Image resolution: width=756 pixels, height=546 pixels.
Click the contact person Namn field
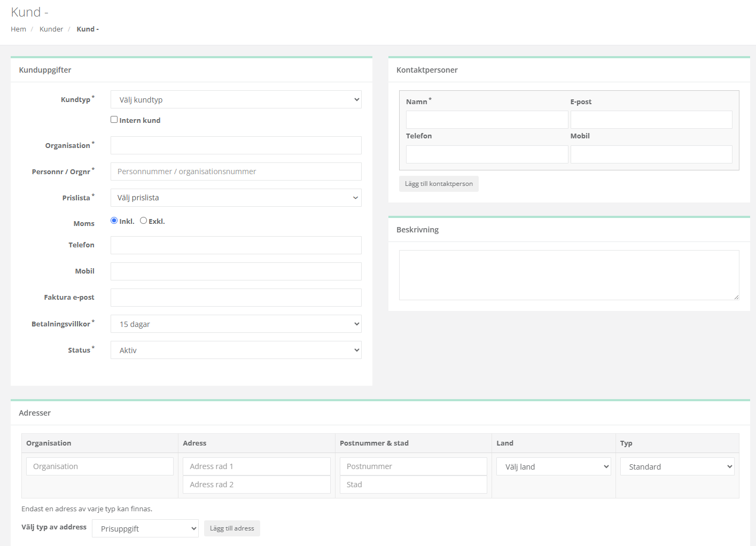click(x=486, y=120)
